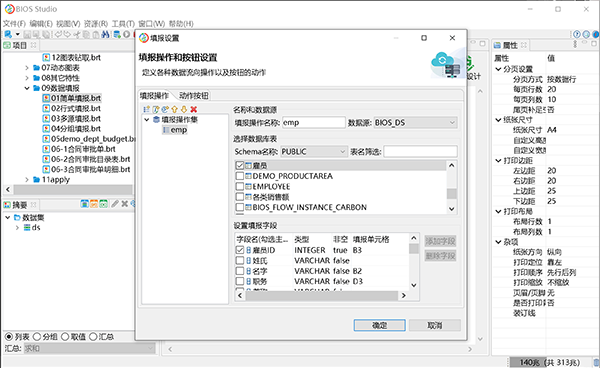Click the field table horizontal scrollbar right arrow
The image size is (600, 368).
tap(403, 295)
